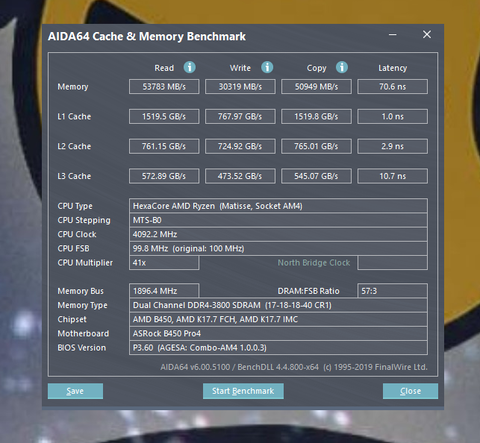This screenshot has width=480, height=443.
Task: Click the Save button
Action: click(x=75, y=391)
